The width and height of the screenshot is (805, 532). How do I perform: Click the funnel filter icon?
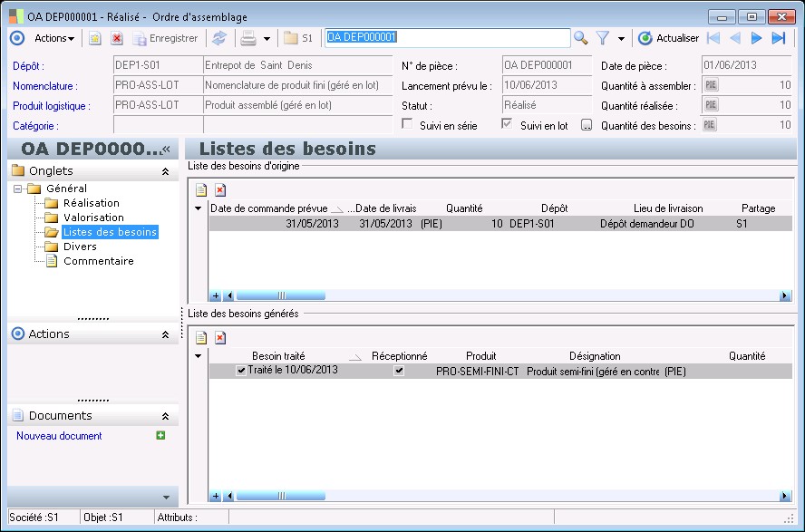(x=602, y=38)
